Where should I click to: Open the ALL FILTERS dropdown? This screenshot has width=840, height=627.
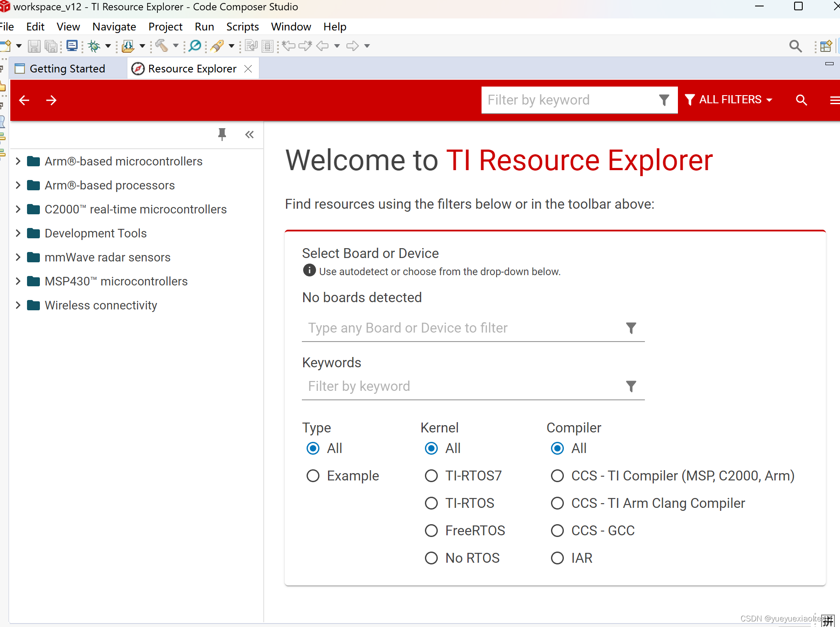click(729, 100)
